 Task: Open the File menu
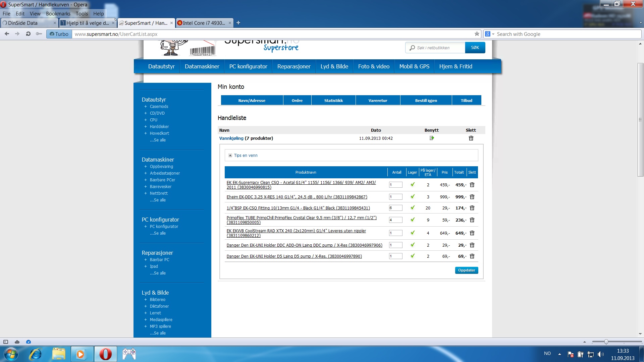[6, 14]
